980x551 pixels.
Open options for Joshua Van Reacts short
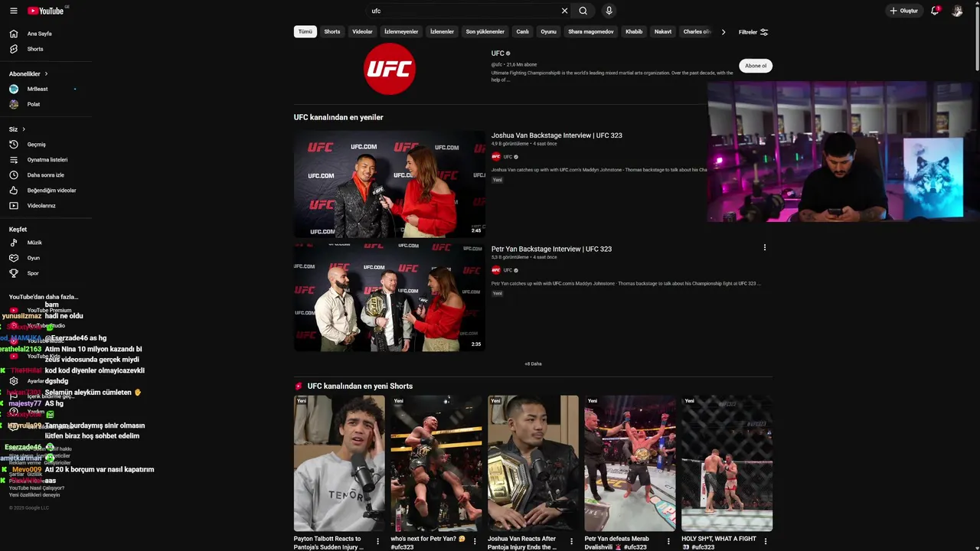coord(571,541)
